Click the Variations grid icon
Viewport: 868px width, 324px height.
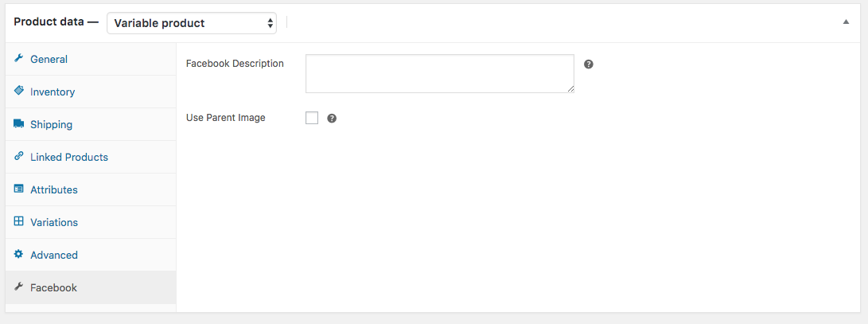coord(19,221)
